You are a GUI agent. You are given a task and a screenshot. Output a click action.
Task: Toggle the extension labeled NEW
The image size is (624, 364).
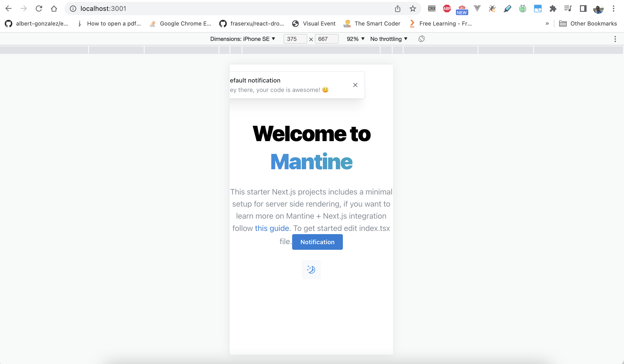click(462, 8)
